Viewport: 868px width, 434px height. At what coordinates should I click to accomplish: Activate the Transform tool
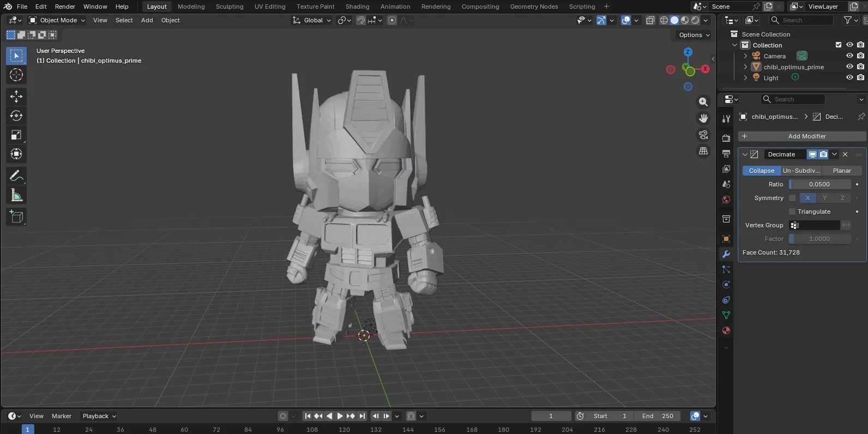click(16, 154)
